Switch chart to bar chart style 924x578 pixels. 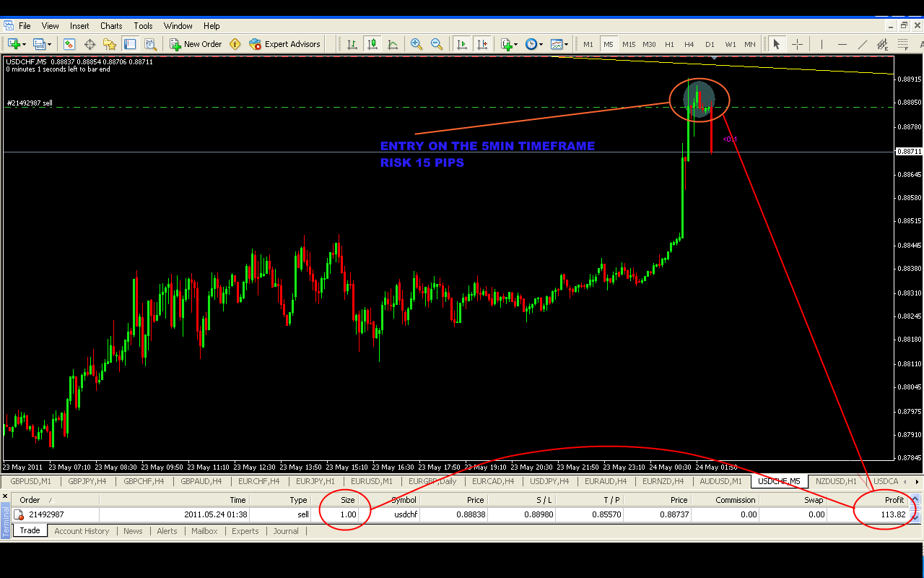coord(352,44)
